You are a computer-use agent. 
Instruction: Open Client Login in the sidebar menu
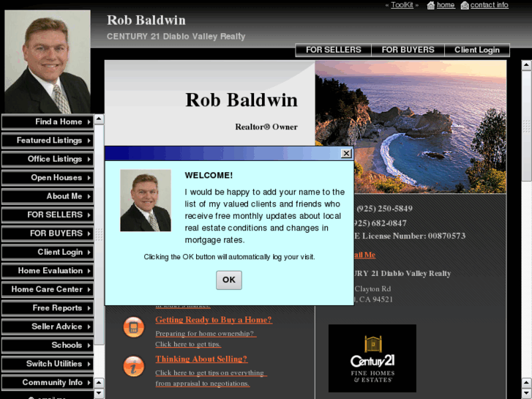tap(48, 253)
